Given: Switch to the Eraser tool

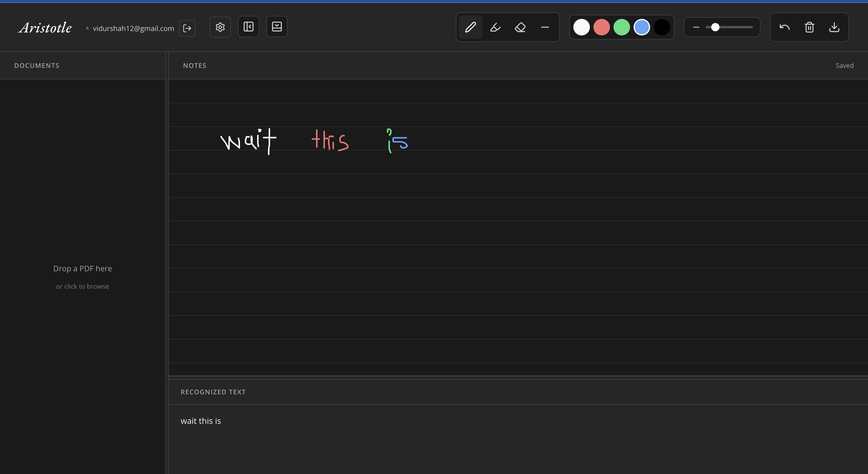Looking at the screenshot, I should coord(520,27).
